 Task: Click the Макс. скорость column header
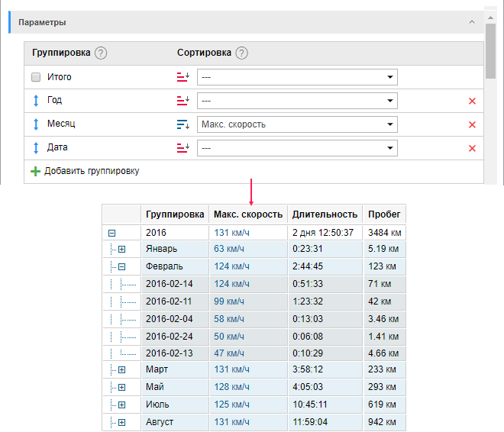(248, 214)
